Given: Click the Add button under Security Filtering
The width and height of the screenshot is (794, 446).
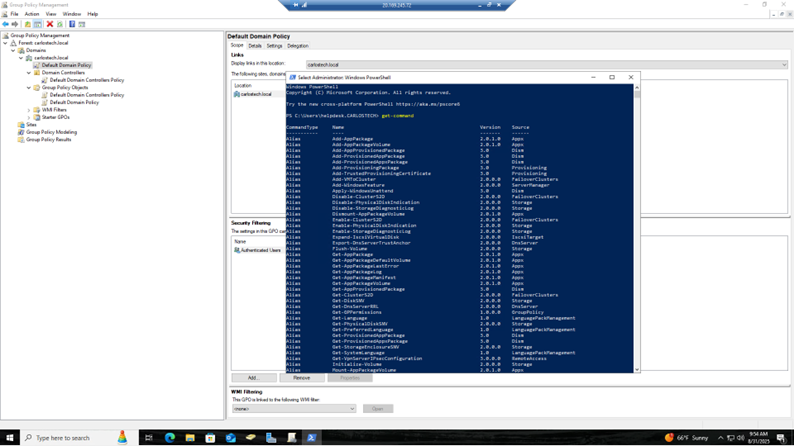Looking at the screenshot, I should point(252,378).
